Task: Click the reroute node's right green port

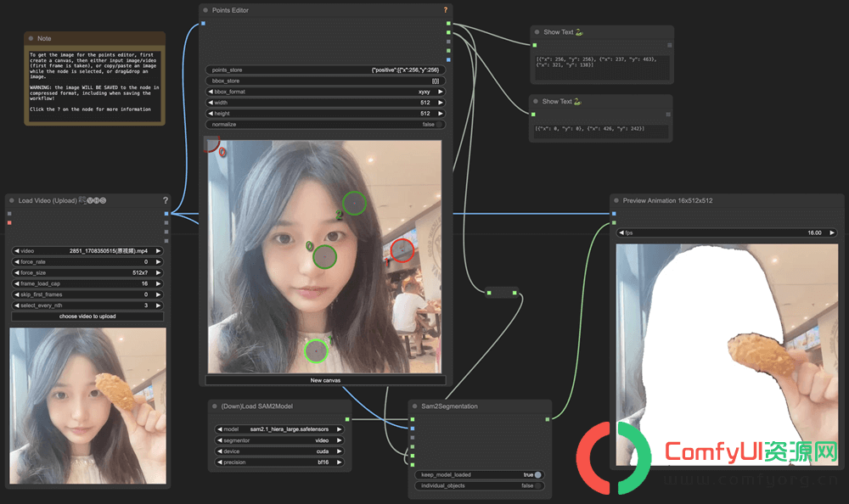Action: (514, 293)
